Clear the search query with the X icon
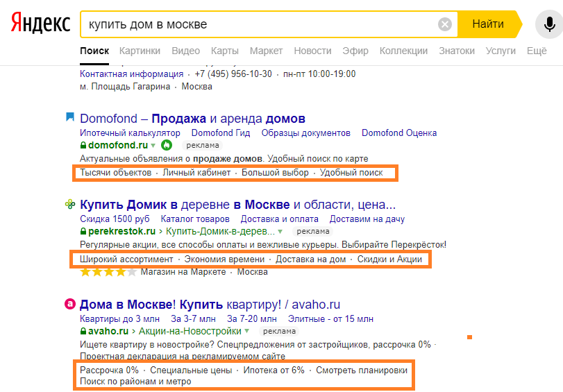Screen dimensions: 563x392 pyautogui.click(x=445, y=24)
